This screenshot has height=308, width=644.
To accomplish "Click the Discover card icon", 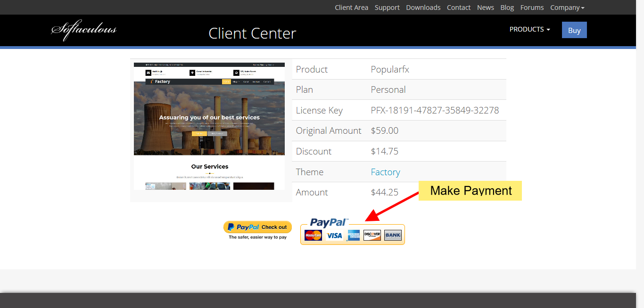I will click(372, 235).
